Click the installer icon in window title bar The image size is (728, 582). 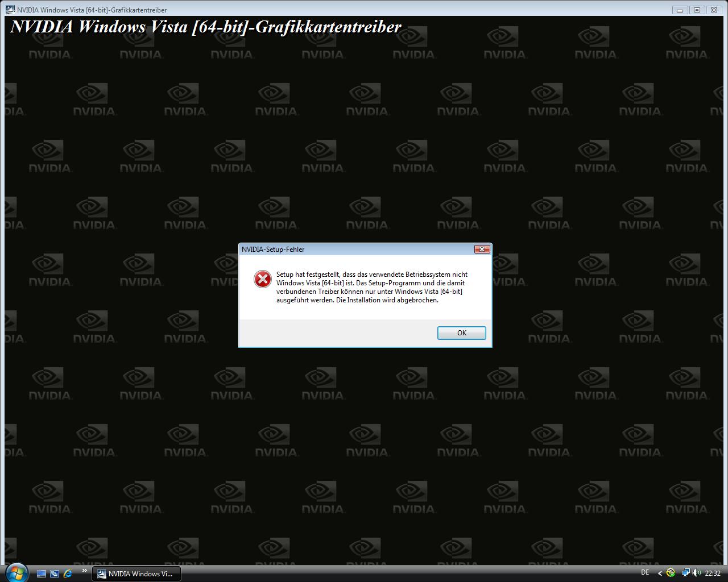[x=10, y=10]
